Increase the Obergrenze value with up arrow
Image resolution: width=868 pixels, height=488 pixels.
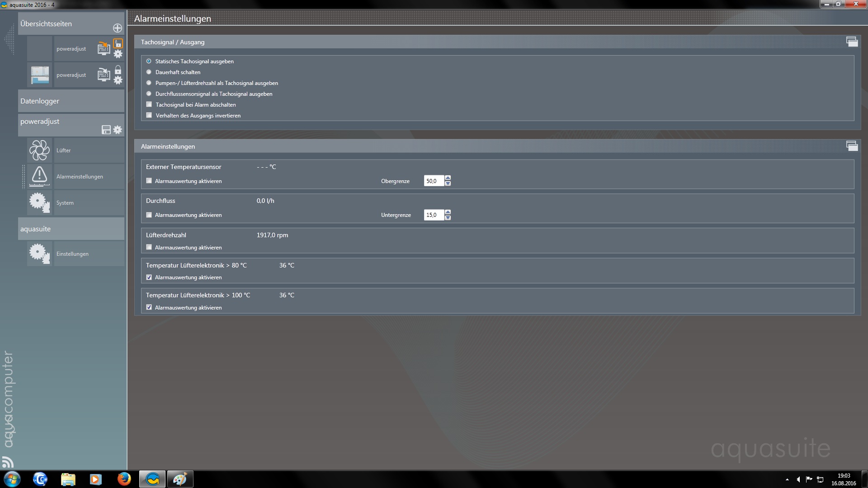tap(448, 178)
